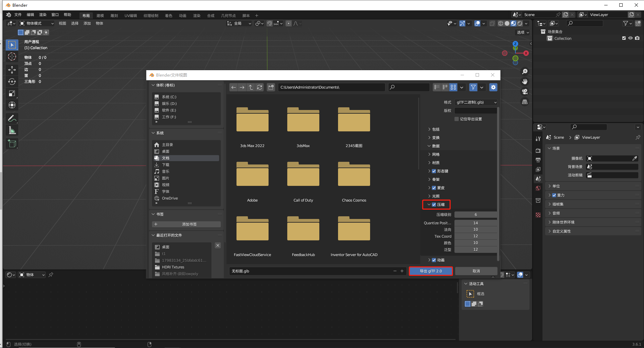Select the Move tool in viewport toolbar
The width and height of the screenshot is (644, 348).
(12, 70)
